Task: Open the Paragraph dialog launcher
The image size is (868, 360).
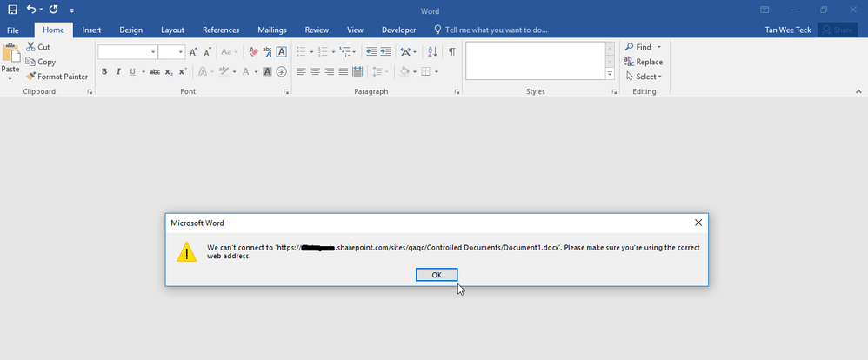Action: pos(457,92)
